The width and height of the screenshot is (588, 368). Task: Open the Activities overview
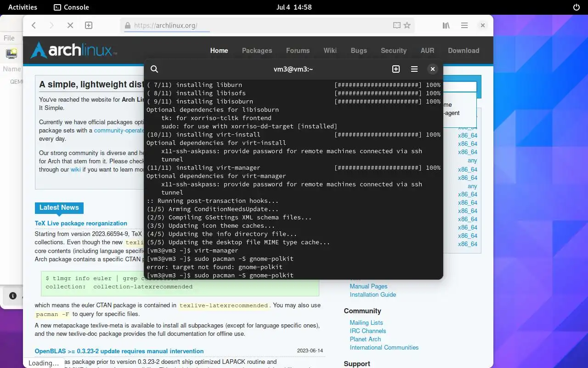(x=23, y=7)
